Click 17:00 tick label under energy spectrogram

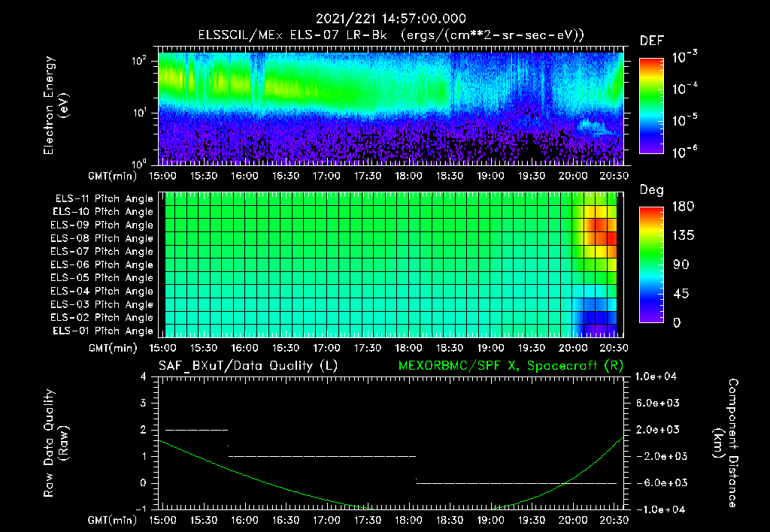click(326, 176)
